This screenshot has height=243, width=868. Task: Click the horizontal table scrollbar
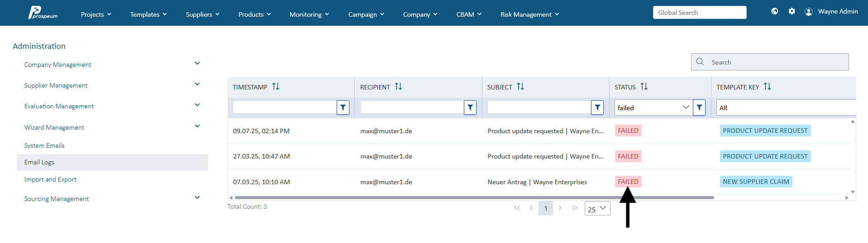coord(474,197)
